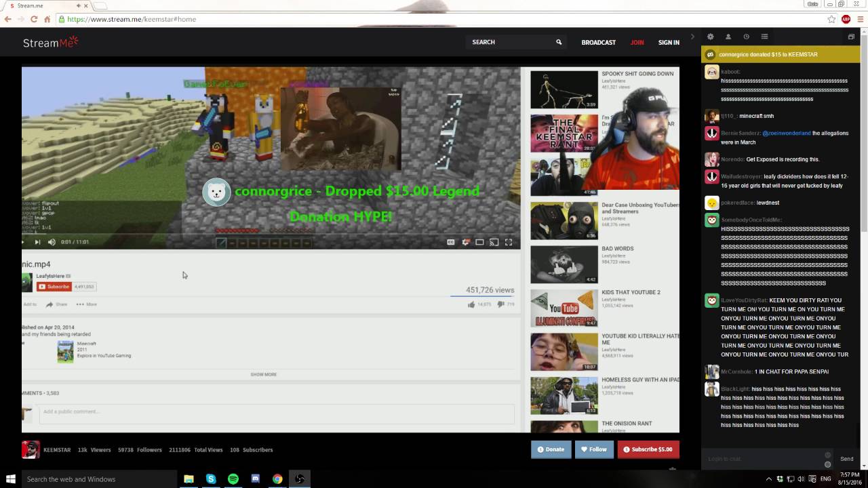Open system volume control in tray
Image resolution: width=868 pixels, height=488 pixels.
800,479
